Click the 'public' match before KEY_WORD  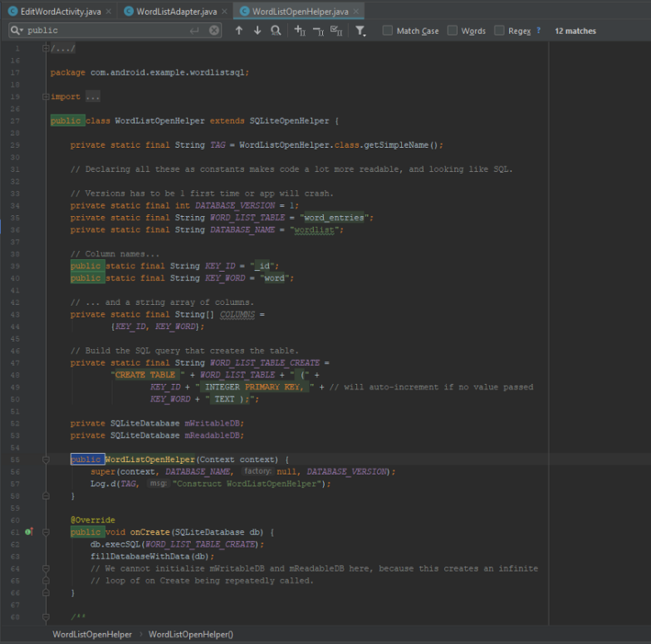88,278
